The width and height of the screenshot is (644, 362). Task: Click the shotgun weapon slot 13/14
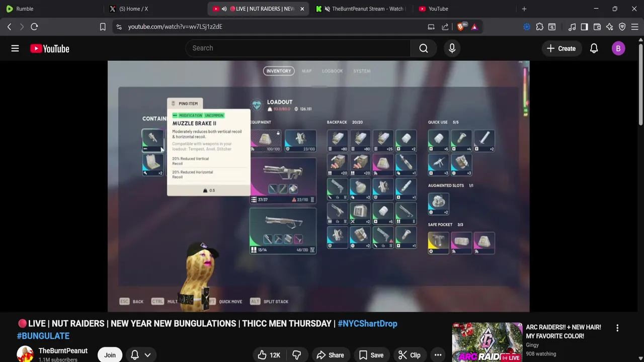(x=283, y=231)
